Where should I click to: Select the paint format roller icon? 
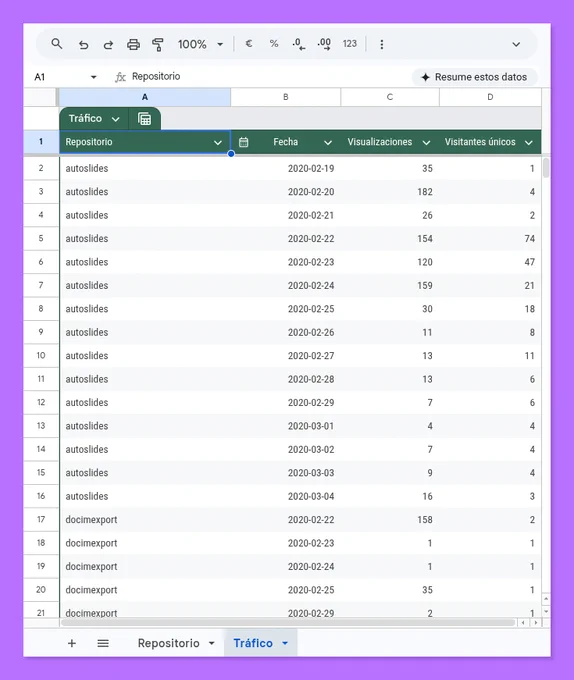(x=158, y=44)
